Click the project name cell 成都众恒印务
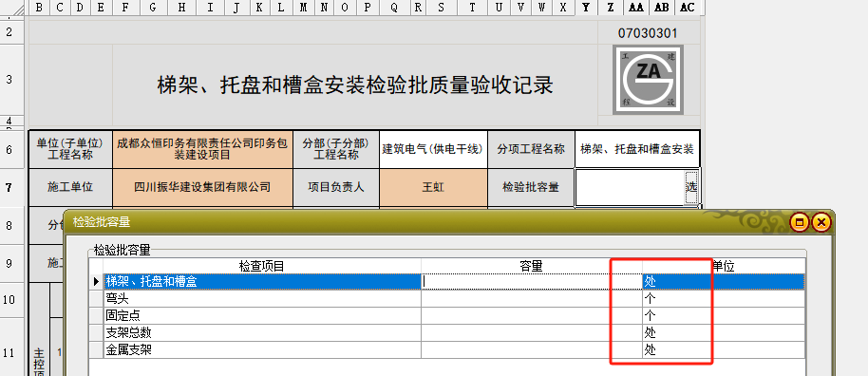The image size is (868, 376). pyautogui.click(x=202, y=149)
